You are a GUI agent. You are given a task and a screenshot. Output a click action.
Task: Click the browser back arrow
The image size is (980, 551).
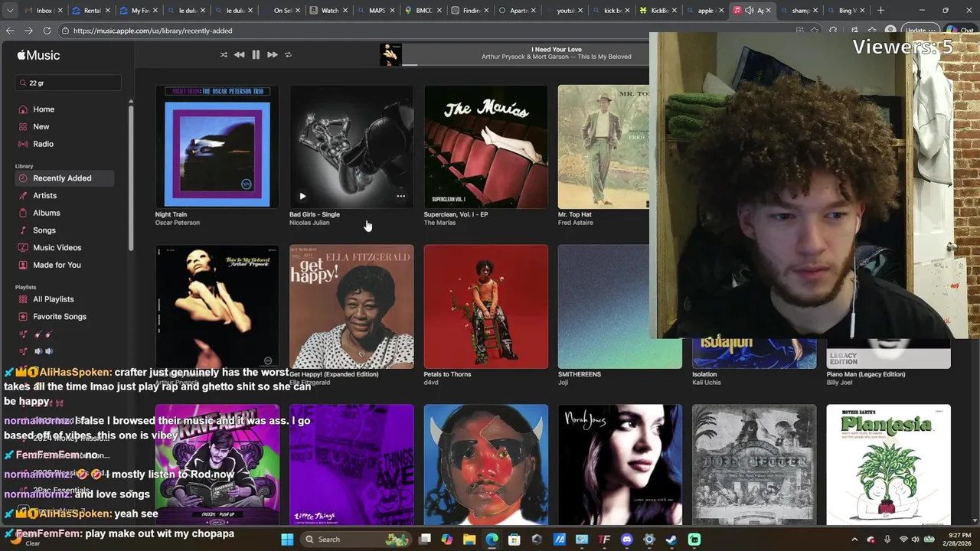coord(10,31)
